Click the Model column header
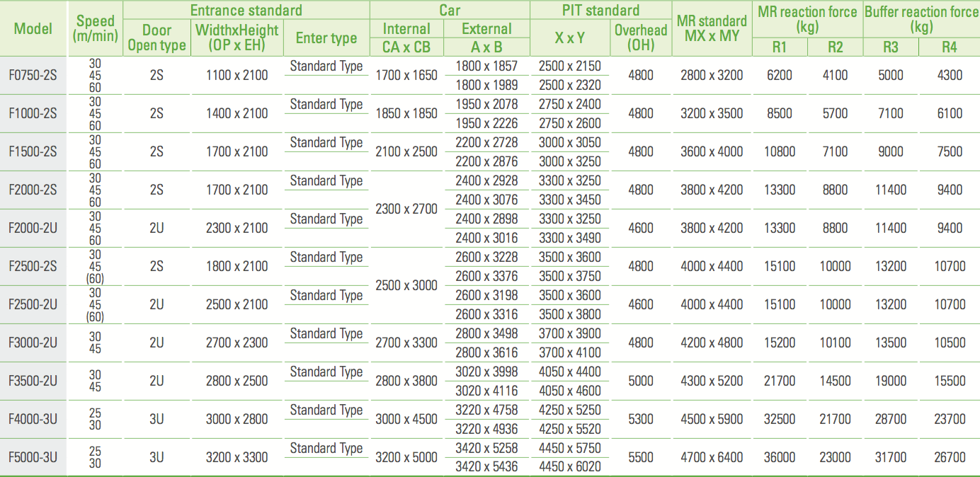The height and width of the screenshot is (477, 980). point(33,29)
